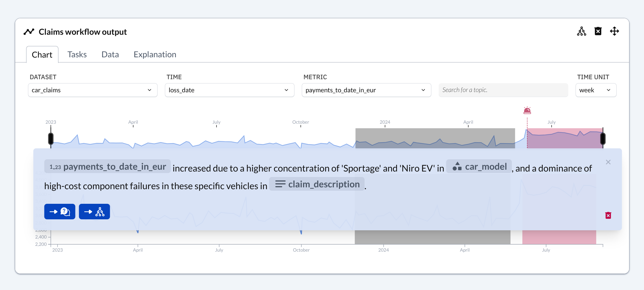
Task: Click the car_model field chip
Action: (479, 167)
